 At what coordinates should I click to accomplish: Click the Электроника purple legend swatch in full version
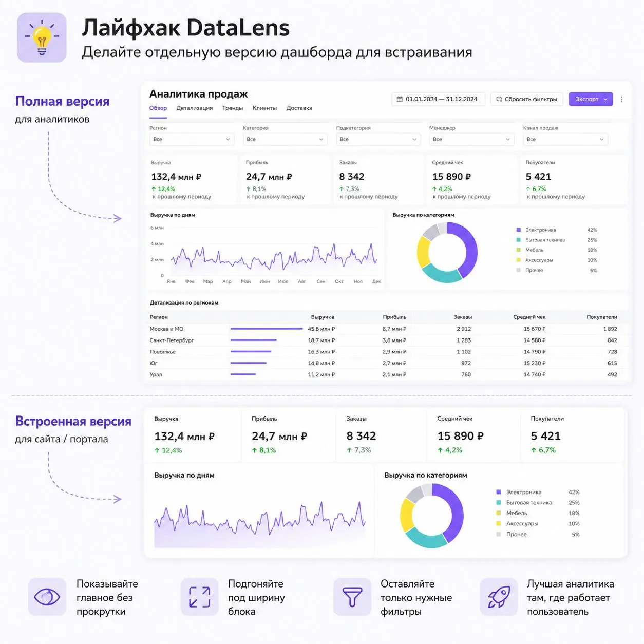[x=519, y=230]
